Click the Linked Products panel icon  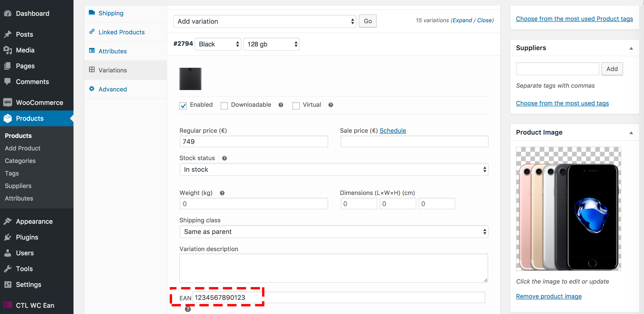tap(92, 32)
